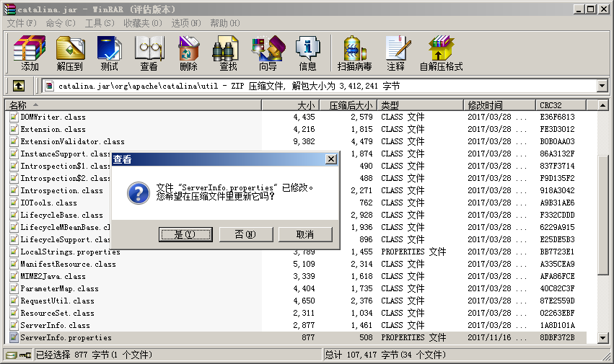Click the 添加 (Add) toolbar icon
This screenshot has height=364, width=614.
[x=30, y=53]
